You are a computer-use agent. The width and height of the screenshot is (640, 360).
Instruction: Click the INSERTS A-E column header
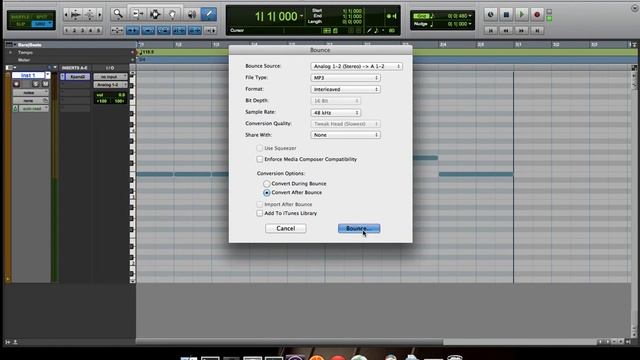74,68
